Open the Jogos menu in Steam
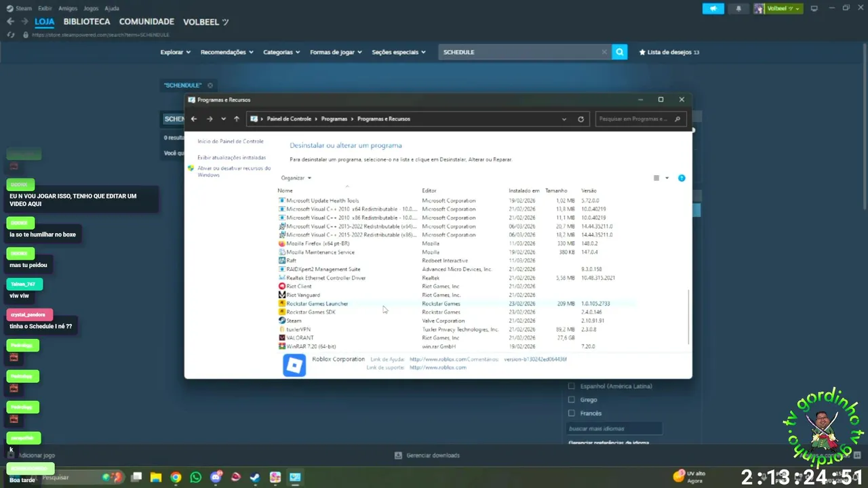868x488 pixels. 91,8
